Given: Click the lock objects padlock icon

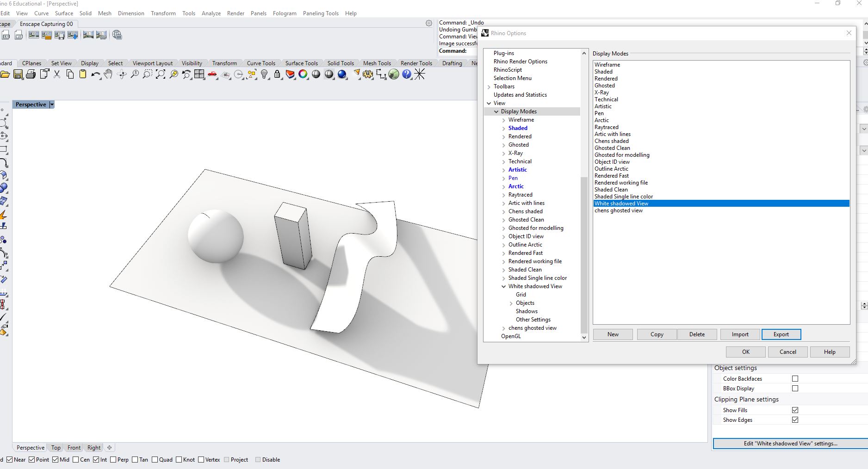Looking at the screenshot, I should 277,74.
